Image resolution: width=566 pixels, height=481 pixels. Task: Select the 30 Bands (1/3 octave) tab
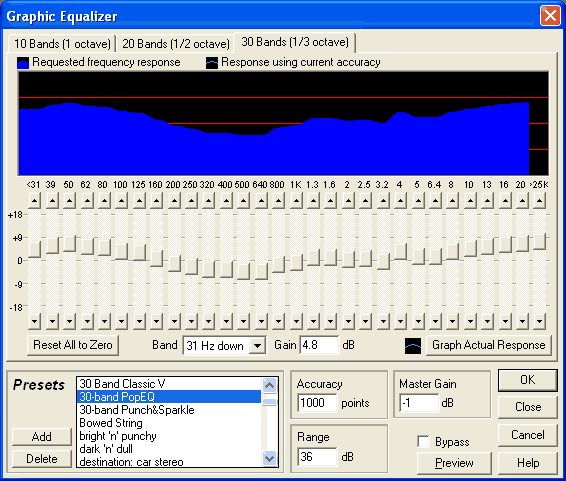pos(295,42)
